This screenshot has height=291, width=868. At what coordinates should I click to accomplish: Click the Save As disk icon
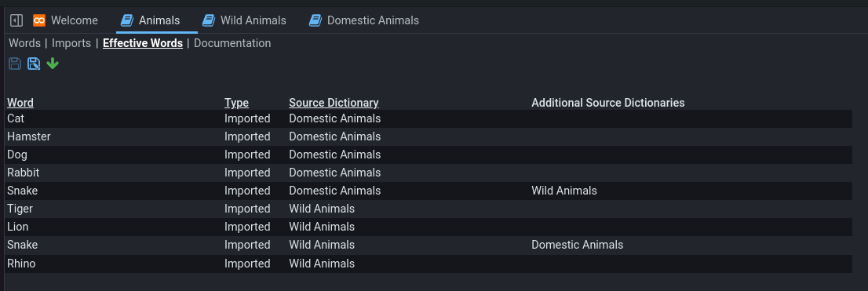coord(34,64)
